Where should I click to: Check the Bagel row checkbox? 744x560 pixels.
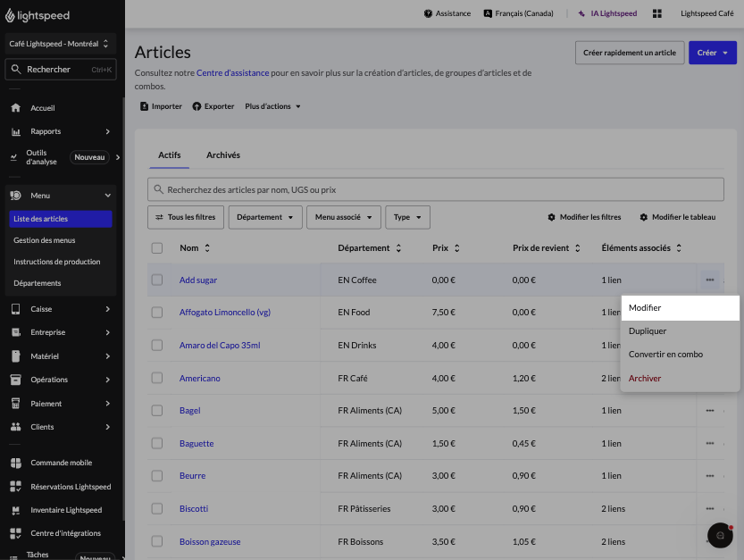pyautogui.click(x=157, y=411)
